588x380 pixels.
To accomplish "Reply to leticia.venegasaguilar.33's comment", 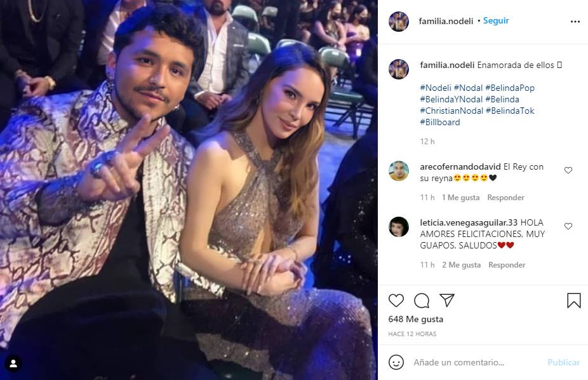I will [507, 265].
